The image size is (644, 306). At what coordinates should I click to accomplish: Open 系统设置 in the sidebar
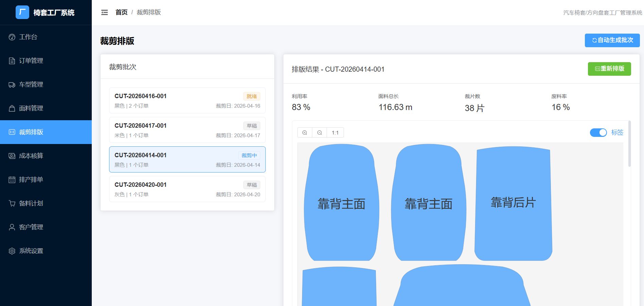pyautogui.click(x=46, y=251)
